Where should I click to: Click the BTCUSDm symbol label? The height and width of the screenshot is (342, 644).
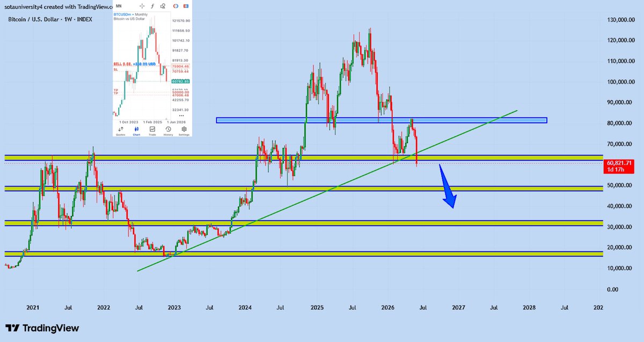(122, 14)
